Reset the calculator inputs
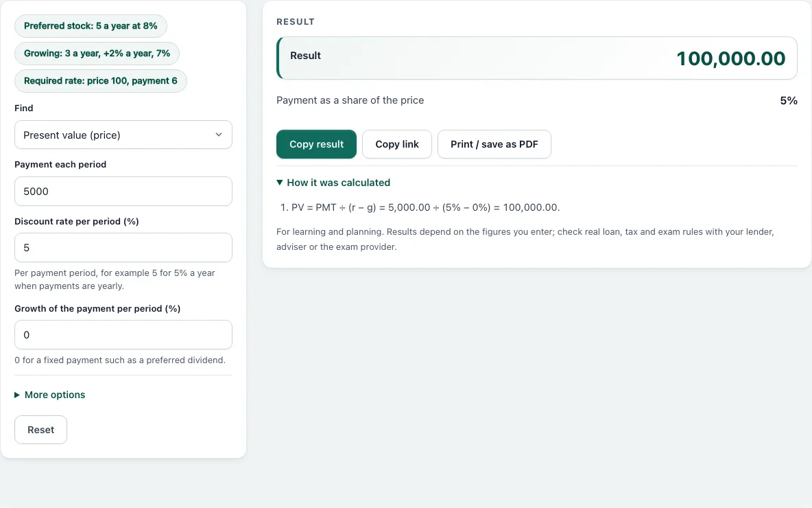This screenshot has height=508, width=812. coord(41,430)
